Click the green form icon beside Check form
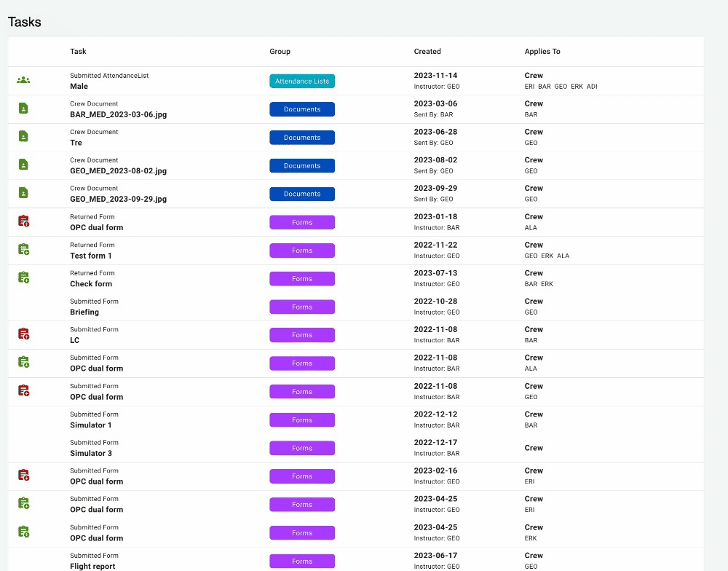The image size is (728, 571). coord(23,277)
